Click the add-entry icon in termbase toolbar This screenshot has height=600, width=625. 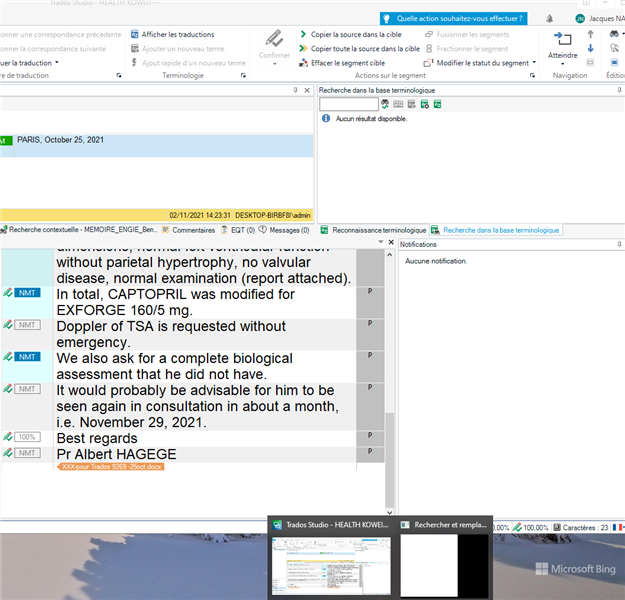point(411,104)
